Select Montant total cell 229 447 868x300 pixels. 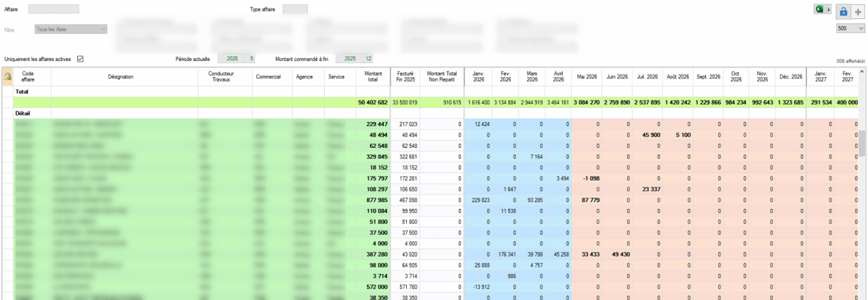372,124
